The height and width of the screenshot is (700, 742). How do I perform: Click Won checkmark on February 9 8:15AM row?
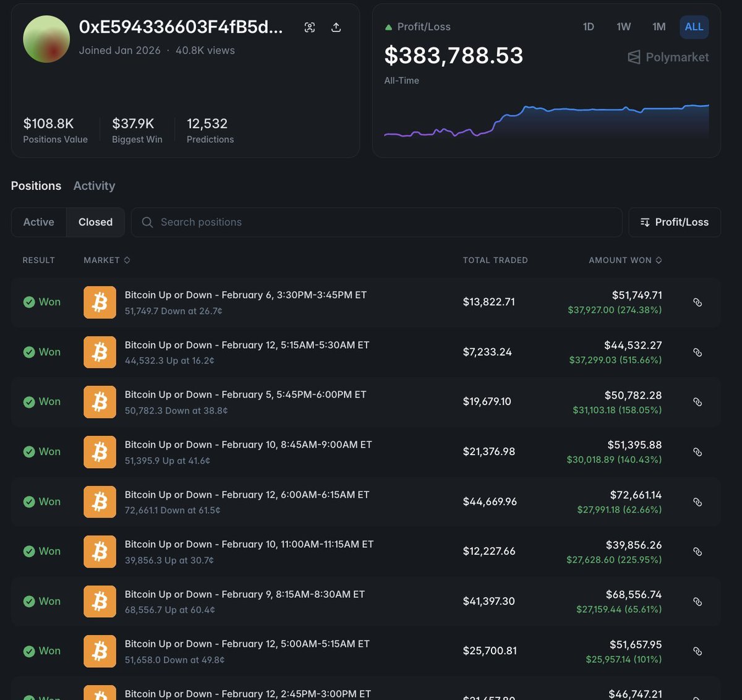coord(29,601)
